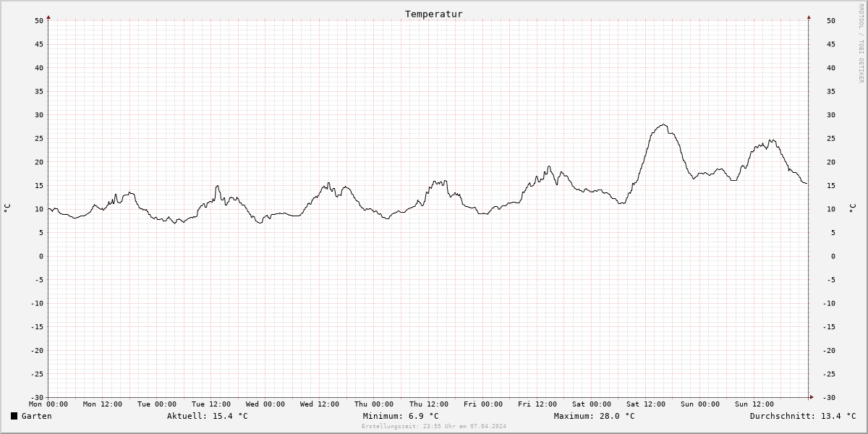Click the "30" label on the left temperature axis
The image size is (868, 434).
(40, 115)
